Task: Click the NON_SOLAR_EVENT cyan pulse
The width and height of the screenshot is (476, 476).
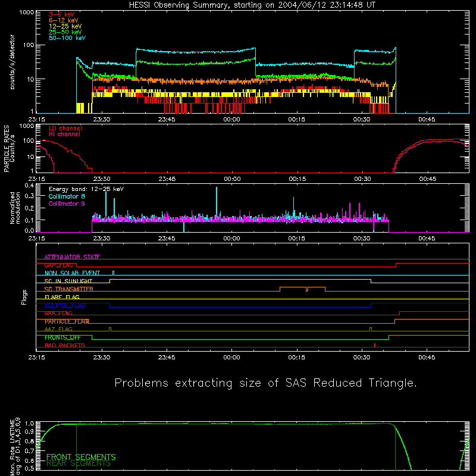Action: (x=114, y=273)
